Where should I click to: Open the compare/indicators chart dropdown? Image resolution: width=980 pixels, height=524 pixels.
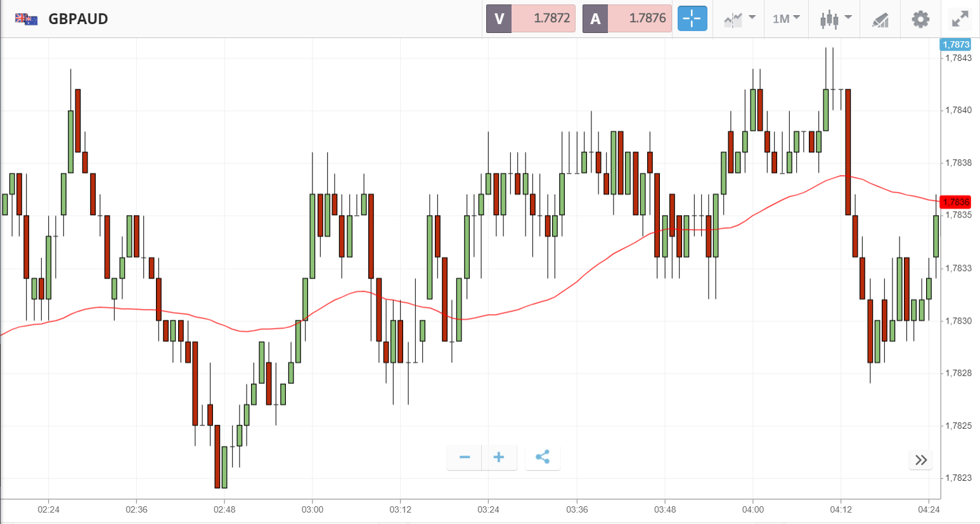[x=739, y=19]
